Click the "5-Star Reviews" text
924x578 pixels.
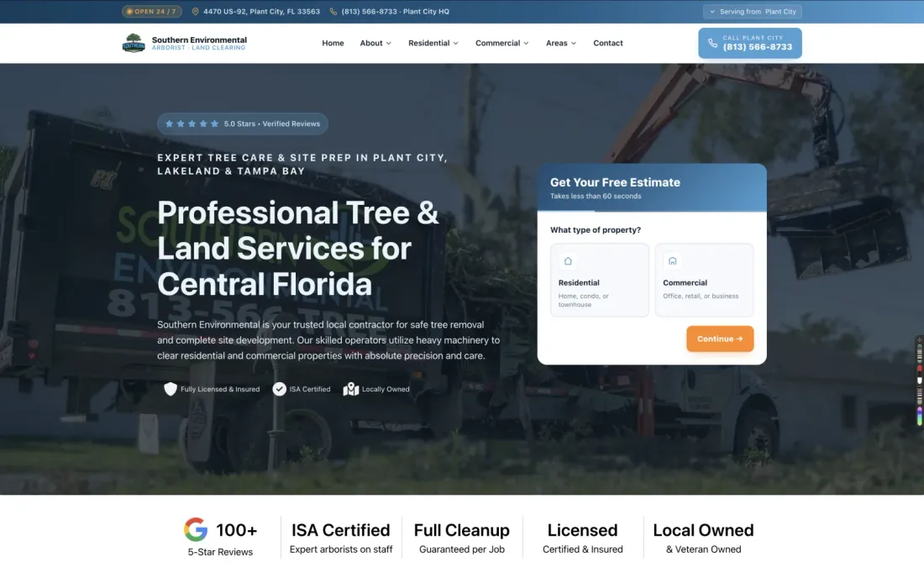(220, 552)
